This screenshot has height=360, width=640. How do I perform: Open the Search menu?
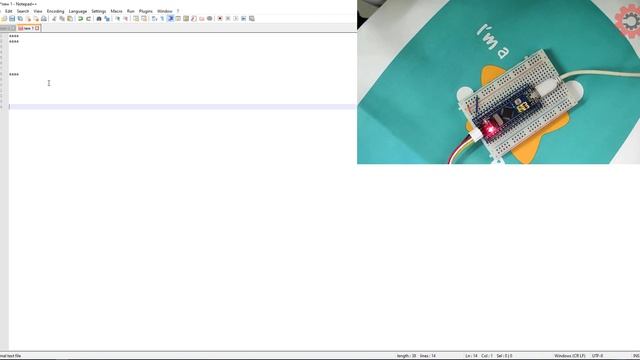[x=23, y=11]
